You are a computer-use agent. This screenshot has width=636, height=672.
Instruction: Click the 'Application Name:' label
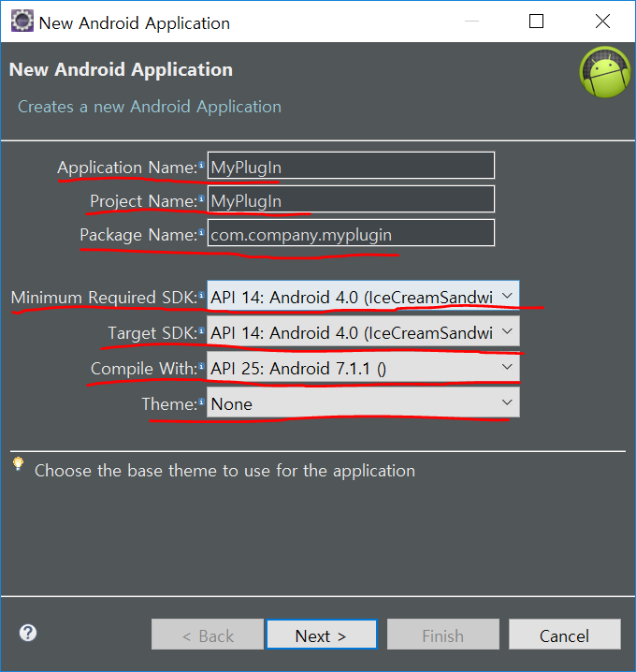(x=127, y=168)
